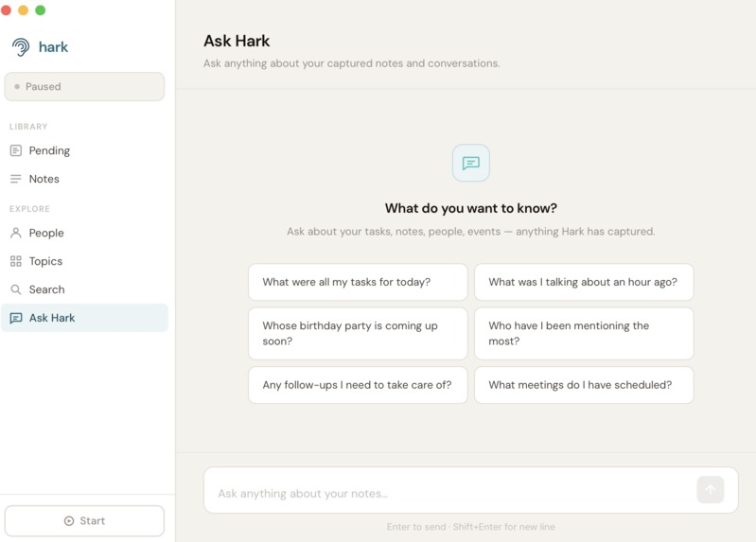756x542 pixels.
Task: Choose 'What was I talking about an hour ago?'
Action: [584, 282]
